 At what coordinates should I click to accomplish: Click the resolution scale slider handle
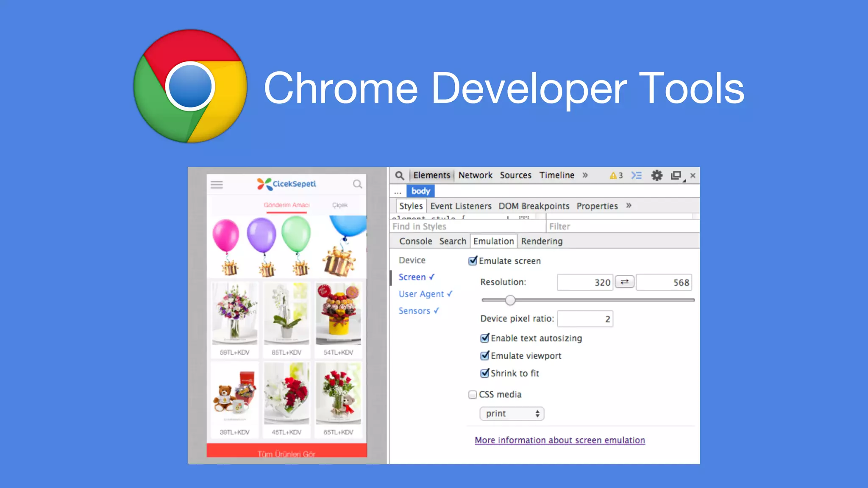510,300
